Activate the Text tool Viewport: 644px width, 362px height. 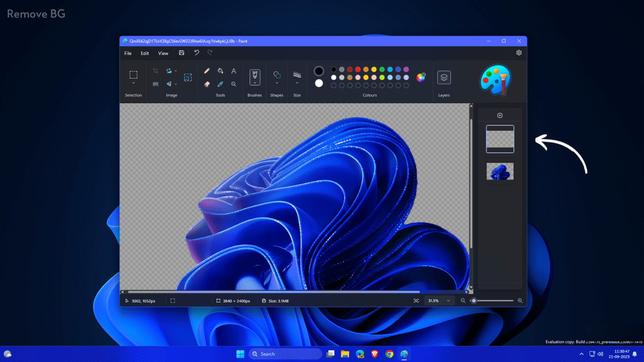(x=233, y=71)
